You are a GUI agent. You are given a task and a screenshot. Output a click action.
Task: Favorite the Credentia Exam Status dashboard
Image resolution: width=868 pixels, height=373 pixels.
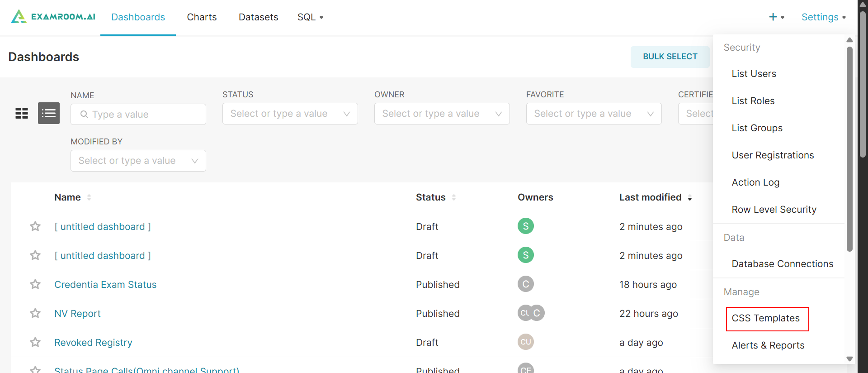click(35, 284)
